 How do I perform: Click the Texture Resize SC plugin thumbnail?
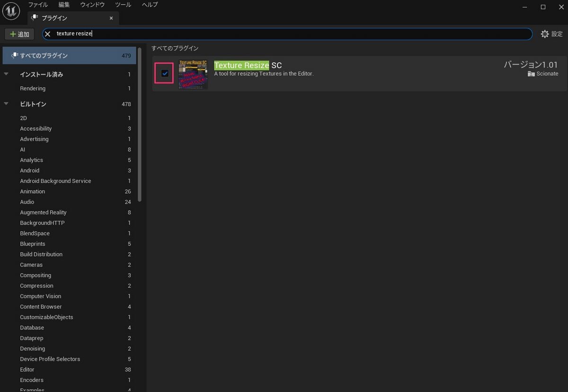point(193,74)
